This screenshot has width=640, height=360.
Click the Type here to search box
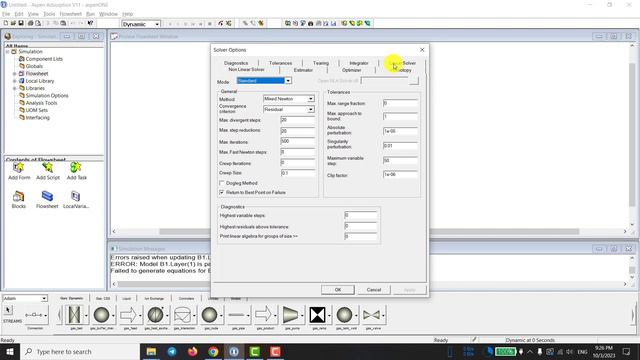(80, 351)
